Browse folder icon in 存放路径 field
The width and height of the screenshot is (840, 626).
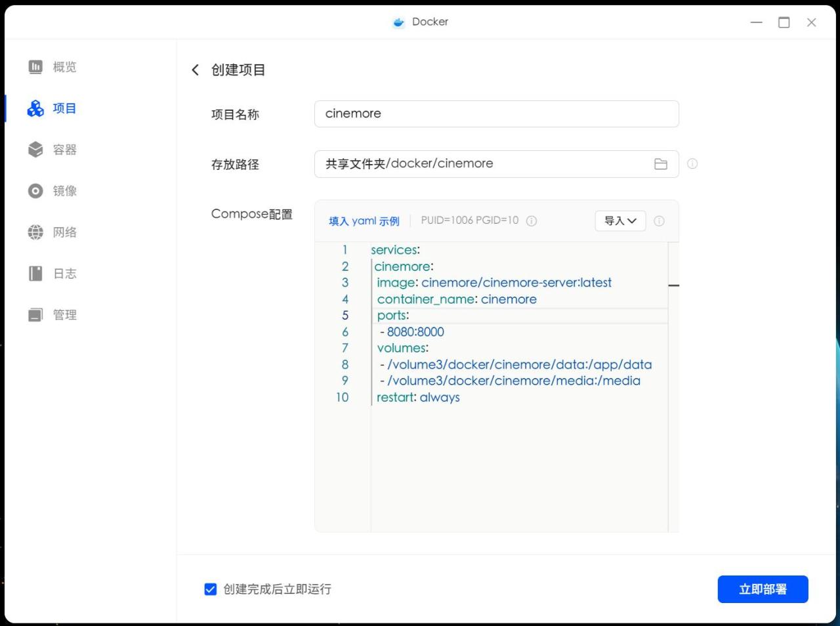(x=661, y=164)
